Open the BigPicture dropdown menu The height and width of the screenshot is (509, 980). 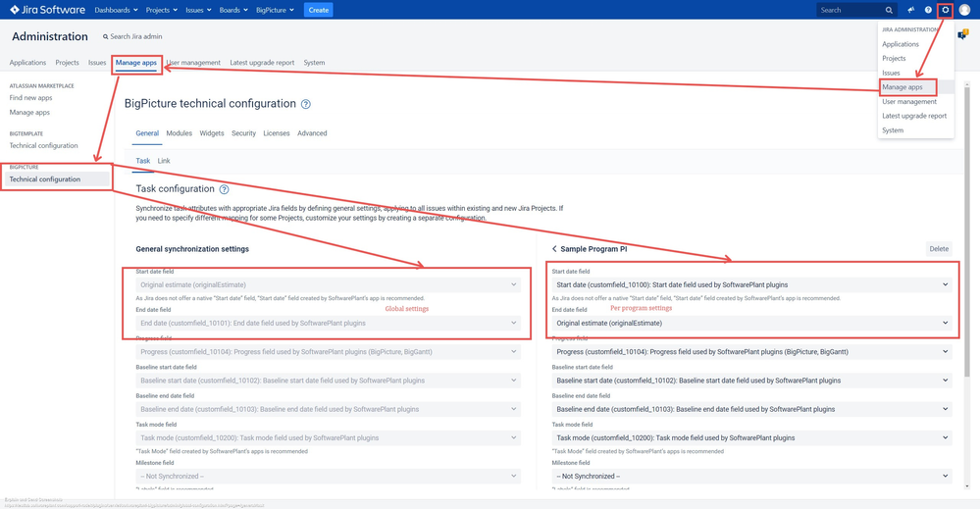275,10
